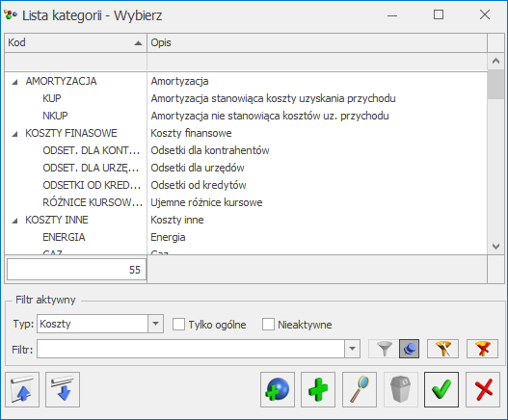
Task: Close the Lista kategorii window
Action: coord(485,14)
